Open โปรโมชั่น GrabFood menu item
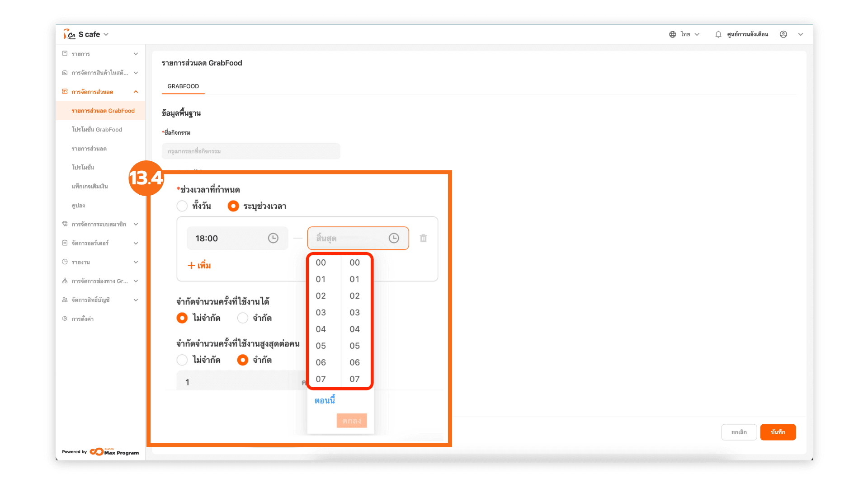This screenshot has width=868, height=488. 97,130
